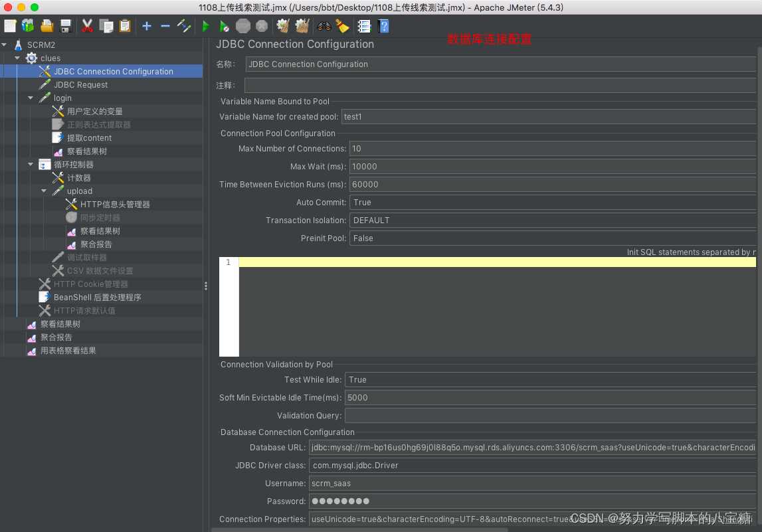Select the 提取content post-processor
762x532 pixels.
(x=90, y=138)
